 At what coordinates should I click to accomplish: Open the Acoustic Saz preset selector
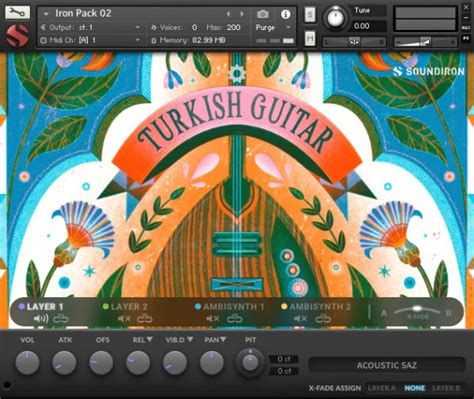click(x=387, y=365)
